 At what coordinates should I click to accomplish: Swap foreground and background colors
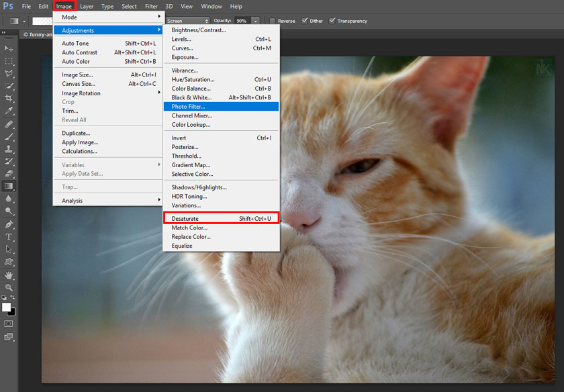13,297
